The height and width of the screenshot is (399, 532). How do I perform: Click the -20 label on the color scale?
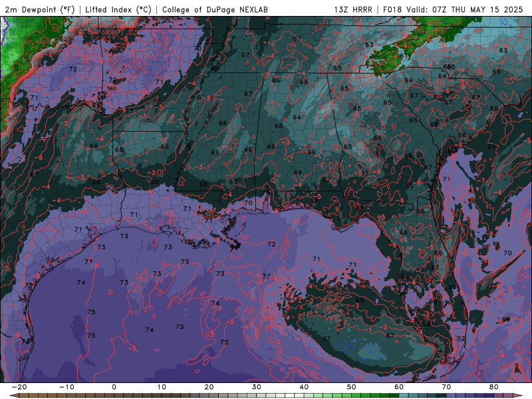tap(19, 387)
